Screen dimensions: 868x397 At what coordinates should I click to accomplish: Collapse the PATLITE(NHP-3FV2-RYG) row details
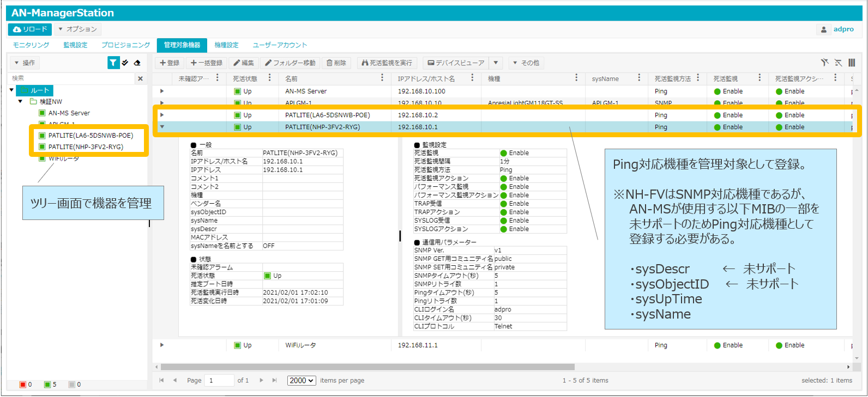[x=162, y=127]
